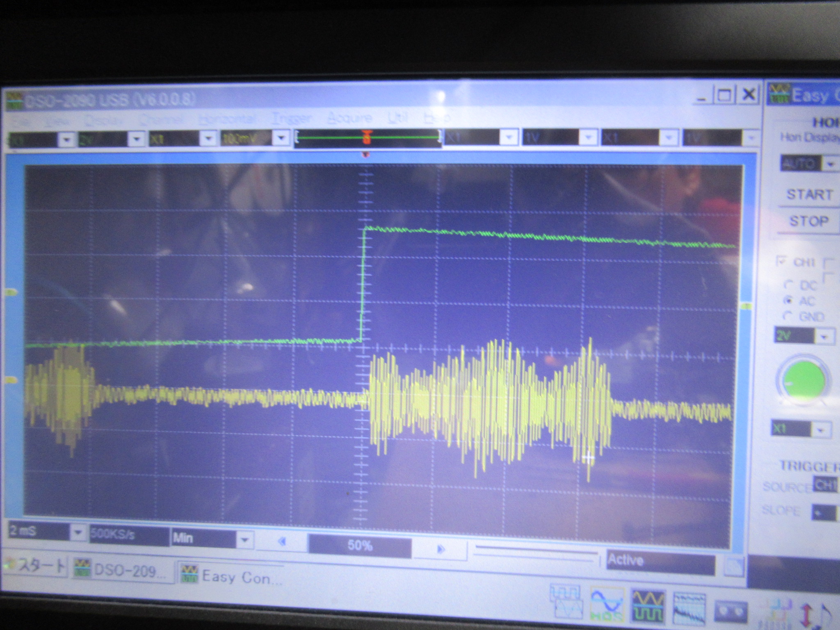840x630 pixels.
Task: Open the Acquire menu
Action: pos(349,119)
